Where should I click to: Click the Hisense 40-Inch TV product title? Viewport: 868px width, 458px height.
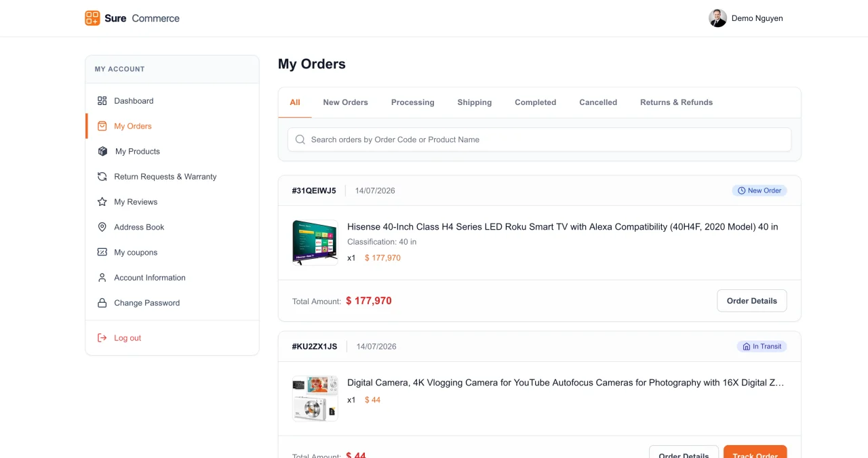tap(563, 227)
